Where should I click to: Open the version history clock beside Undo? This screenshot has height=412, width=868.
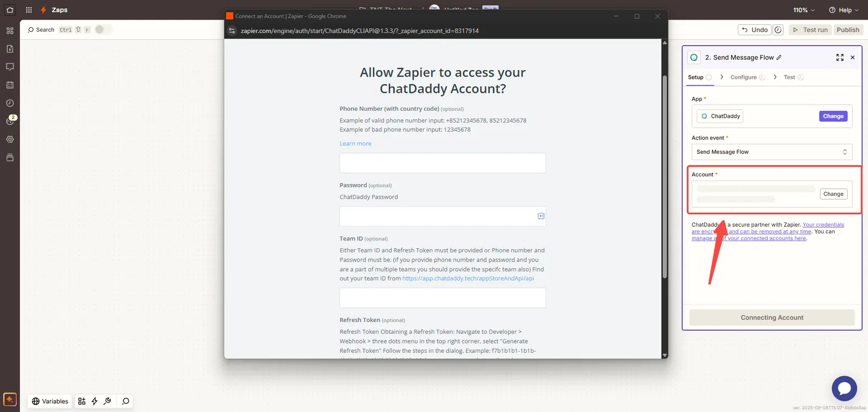[778, 30]
